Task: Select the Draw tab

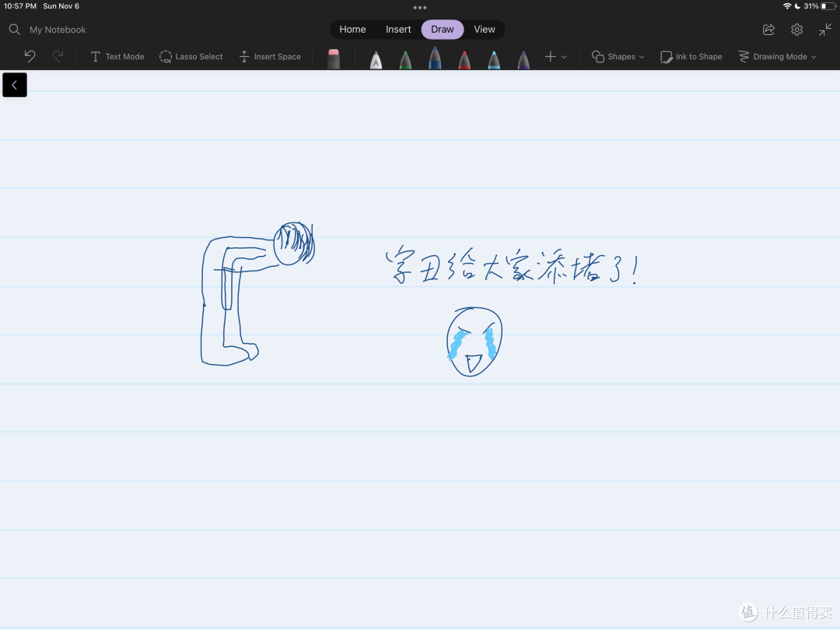Action: point(443,30)
